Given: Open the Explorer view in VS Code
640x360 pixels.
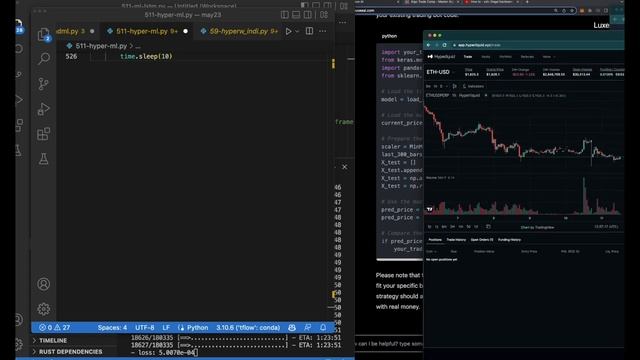Looking at the screenshot, I should click(x=43, y=34).
